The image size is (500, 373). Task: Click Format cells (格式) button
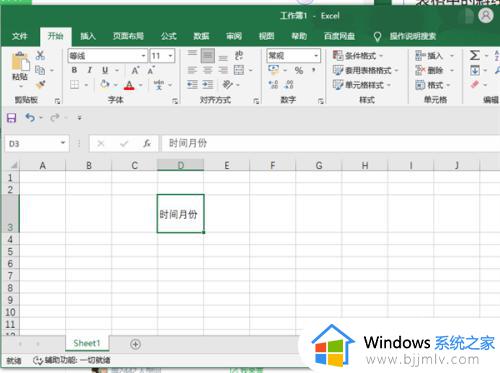(430, 85)
